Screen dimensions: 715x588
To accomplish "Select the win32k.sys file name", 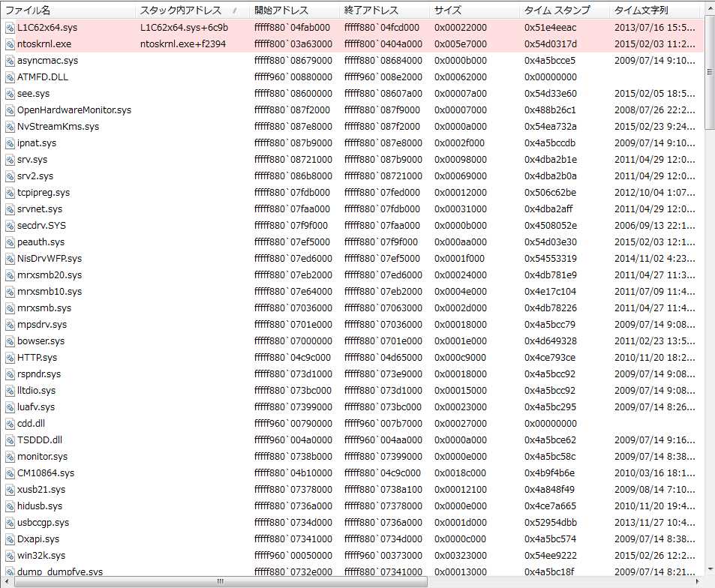I will (41, 556).
